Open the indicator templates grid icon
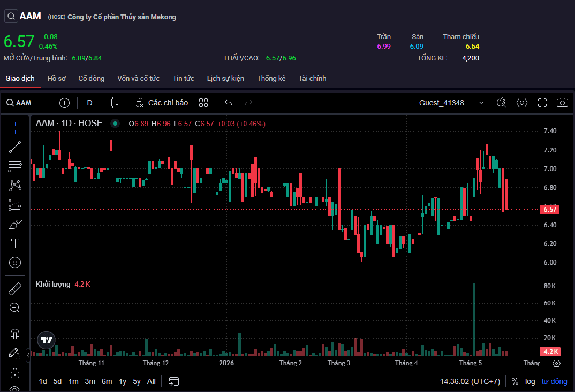The height and width of the screenshot is (392, 575). point(203,103)
